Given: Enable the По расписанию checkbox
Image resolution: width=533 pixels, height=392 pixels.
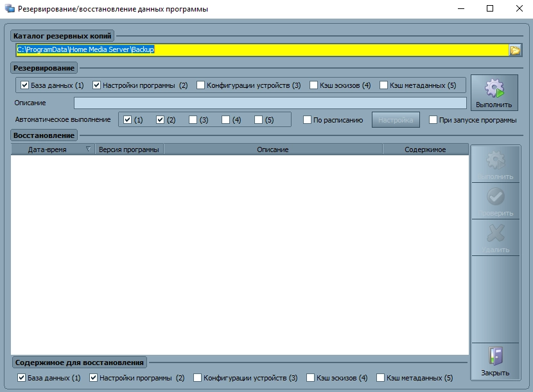Looking at the screenshot, I should (x=308, y=120).
